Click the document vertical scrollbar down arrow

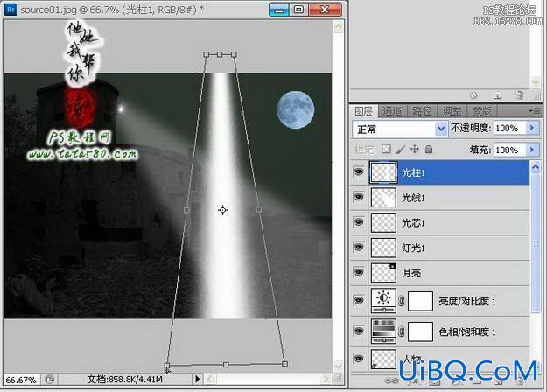click(x=338, y=367)
